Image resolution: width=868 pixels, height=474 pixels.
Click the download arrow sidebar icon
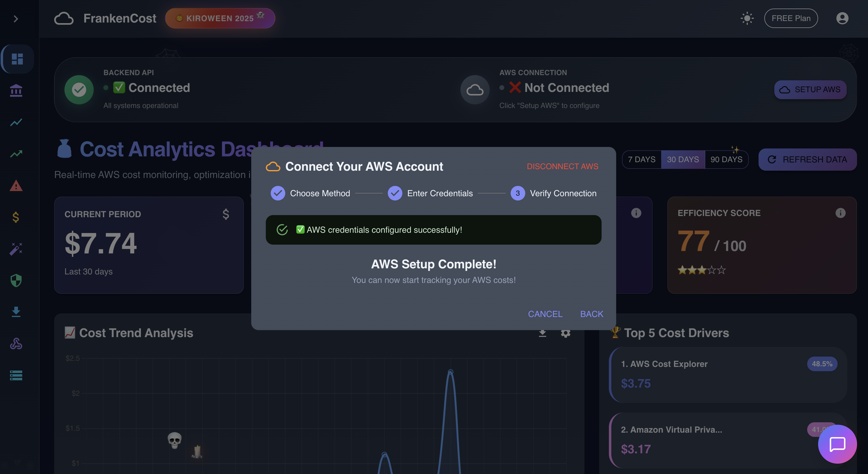point(16,312)
